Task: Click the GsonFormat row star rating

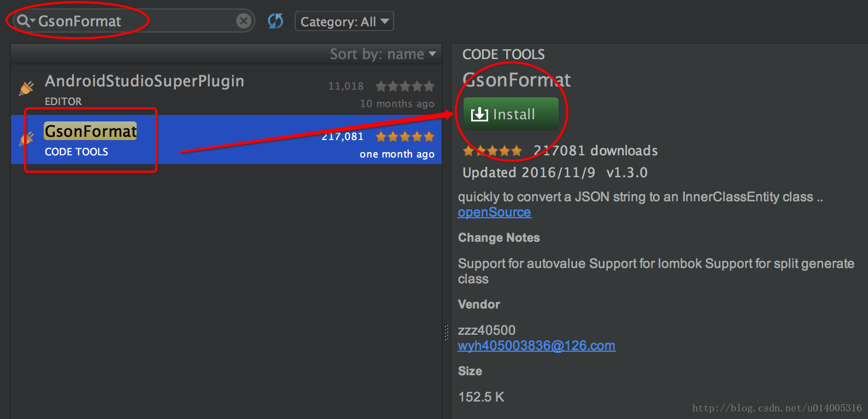Action: pos(405,137)
